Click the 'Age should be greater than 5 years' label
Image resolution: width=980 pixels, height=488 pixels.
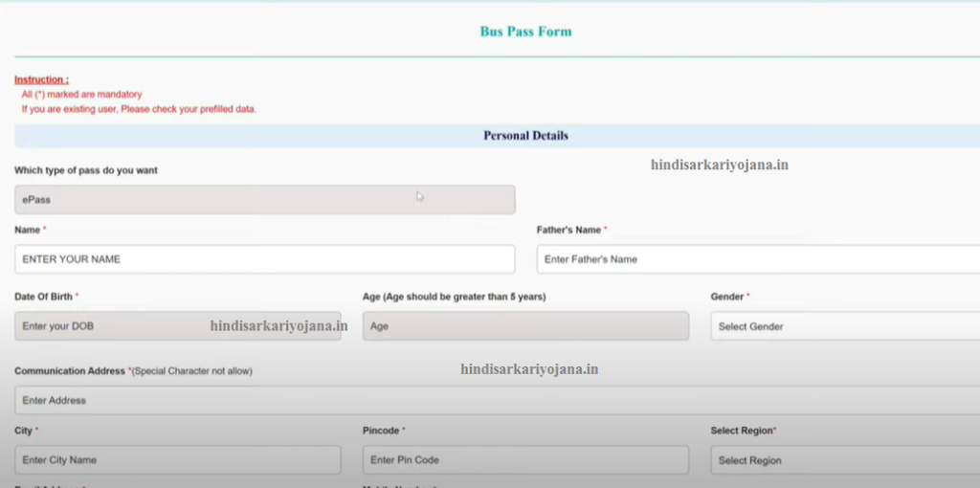click(455, 297)
